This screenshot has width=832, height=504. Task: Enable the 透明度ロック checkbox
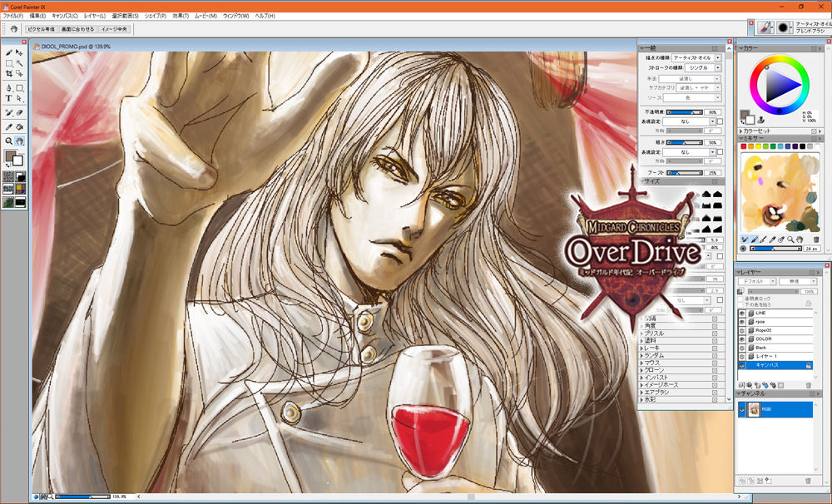click(742, 297)
